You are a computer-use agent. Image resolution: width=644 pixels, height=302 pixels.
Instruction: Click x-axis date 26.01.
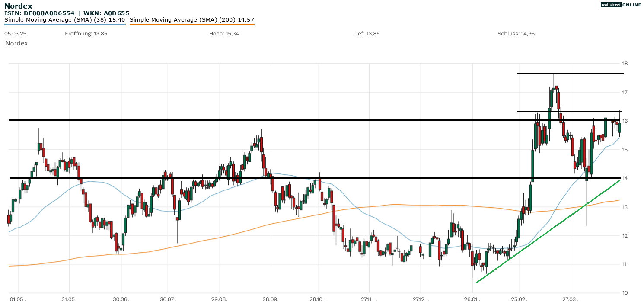tap(472, 299)
